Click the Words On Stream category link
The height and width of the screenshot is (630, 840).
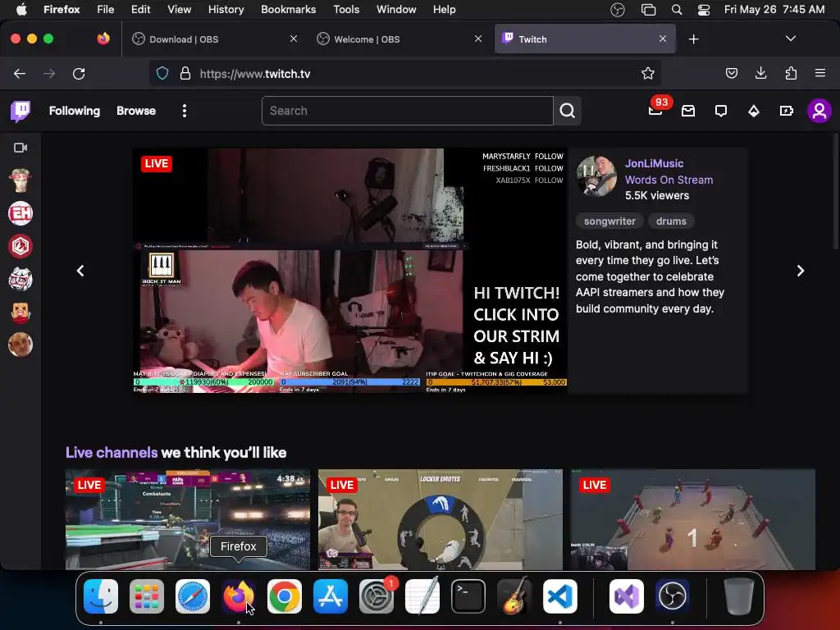(669, 180)
